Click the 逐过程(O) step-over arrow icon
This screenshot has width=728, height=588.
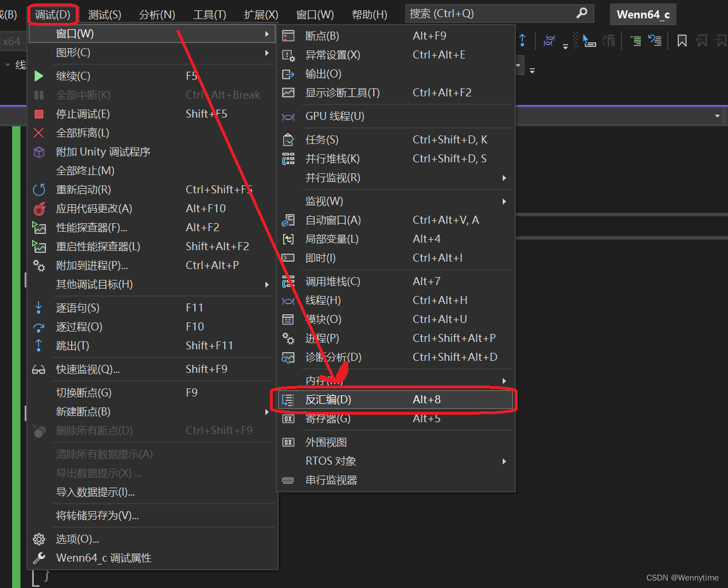(38, 327)
